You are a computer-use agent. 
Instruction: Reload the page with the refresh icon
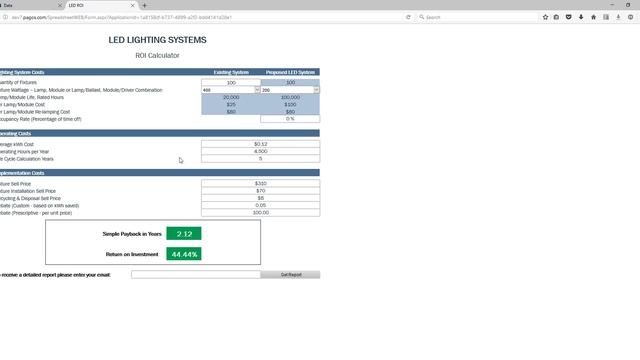(x=408, y=17)
